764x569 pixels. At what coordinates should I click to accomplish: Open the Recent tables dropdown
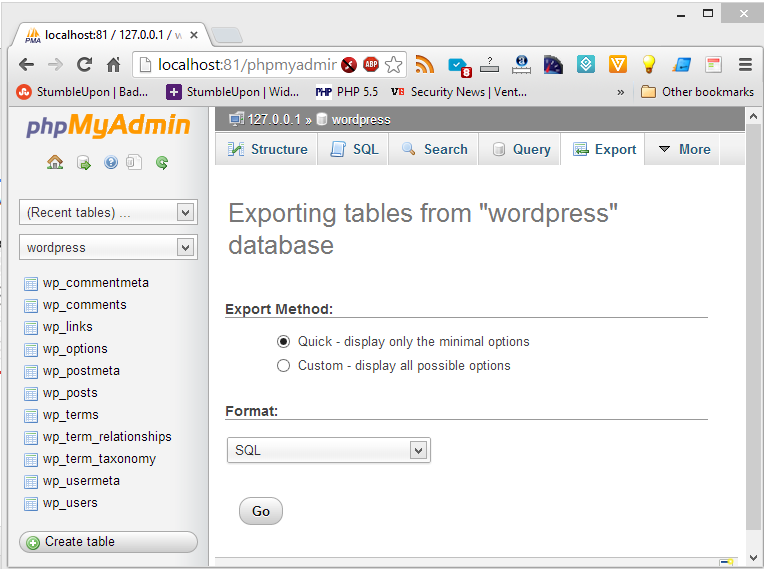pos(108,212)
